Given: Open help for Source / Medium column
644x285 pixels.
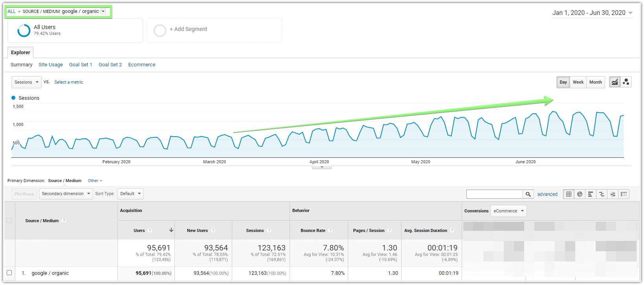Looking at the screenshot, I should [x=64, y=221].
